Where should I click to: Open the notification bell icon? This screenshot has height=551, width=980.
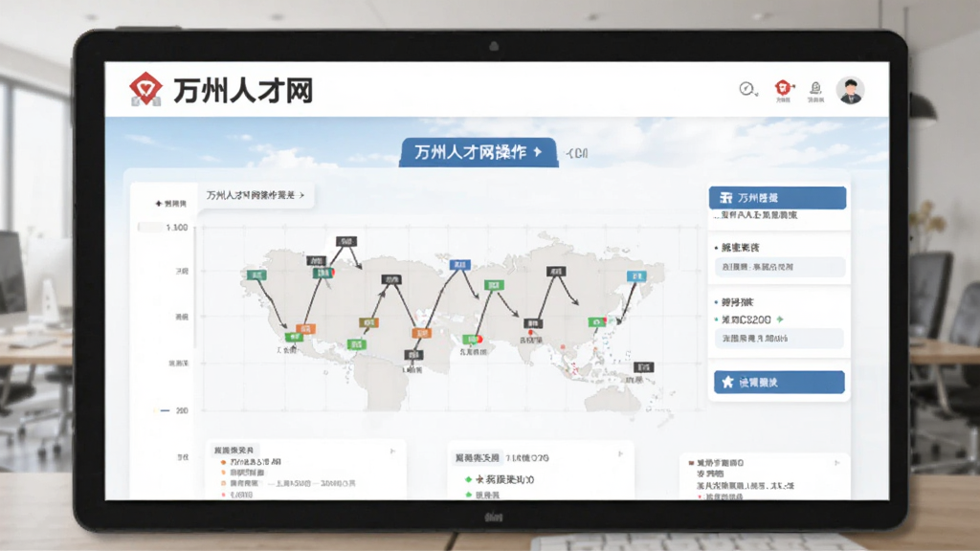coord(815,88)
